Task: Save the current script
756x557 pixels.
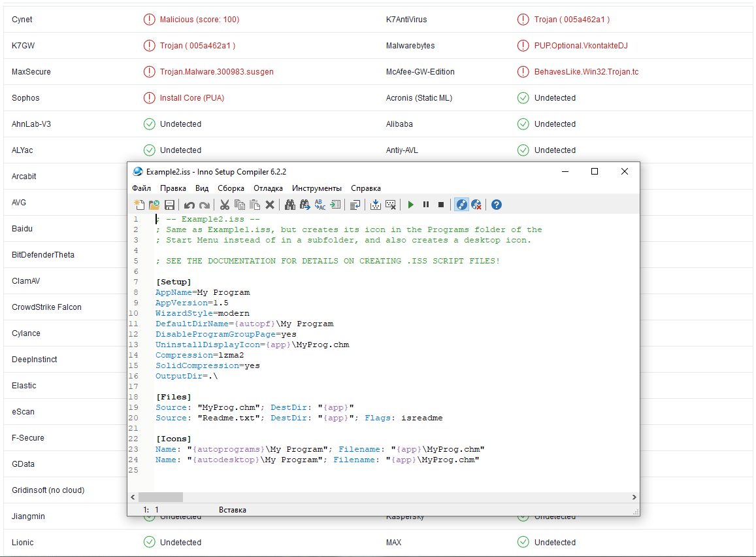Action: [x=169, y=205]
